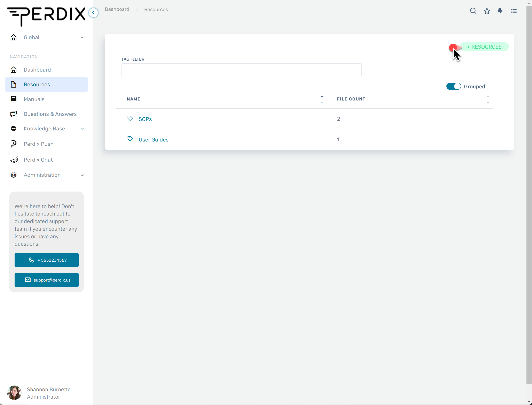Sort by the File Count column arrows
The height and width of the screenshot is (405, 532).
point(488,99)
